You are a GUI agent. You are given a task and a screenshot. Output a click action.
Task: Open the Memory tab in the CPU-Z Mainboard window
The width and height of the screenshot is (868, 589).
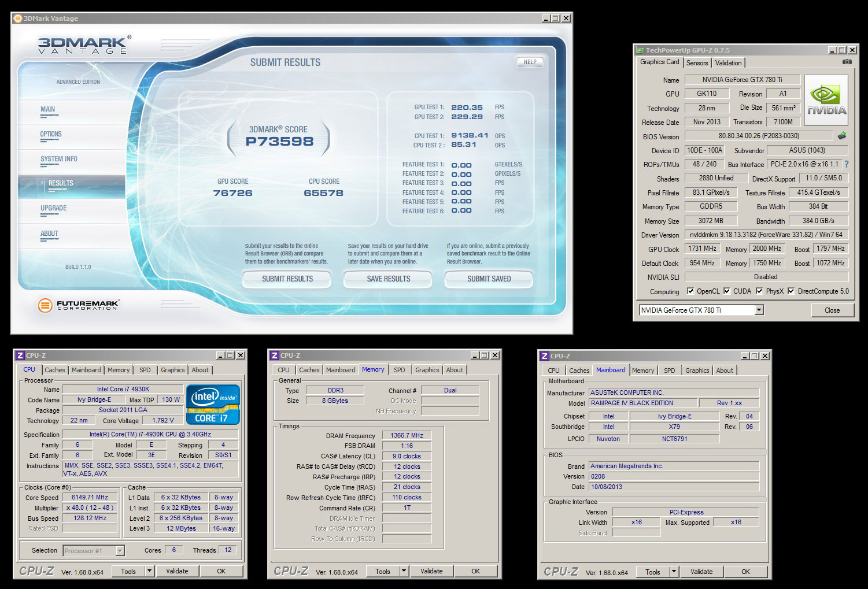pyautogui.click(x=643, y=371)
